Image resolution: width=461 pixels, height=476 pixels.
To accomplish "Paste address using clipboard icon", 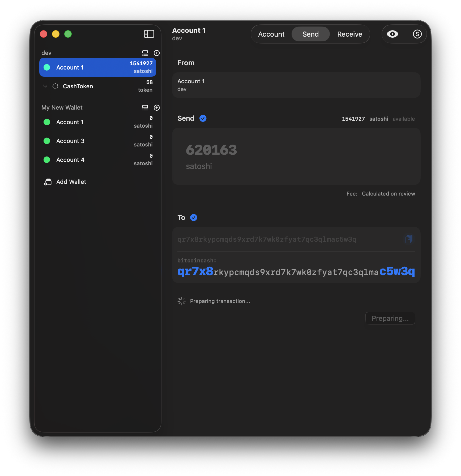I will tap(409, 239).
